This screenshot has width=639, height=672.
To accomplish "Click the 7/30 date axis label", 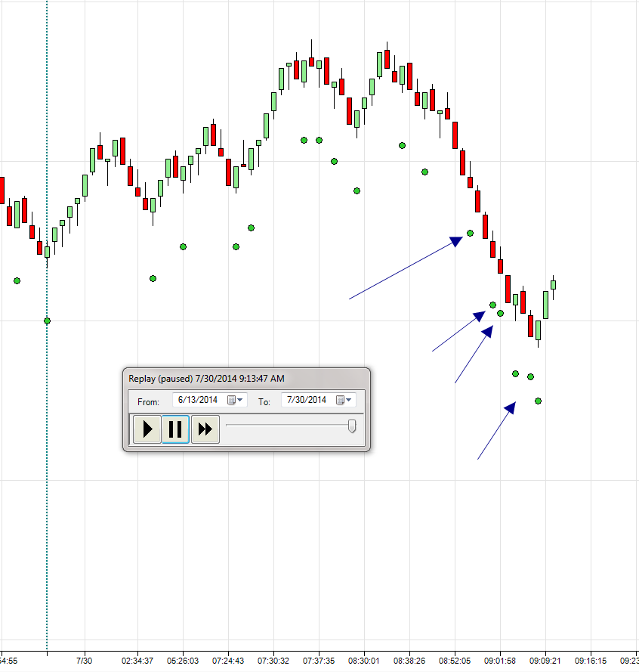I will pyautogui.click(x=85, y=661).
